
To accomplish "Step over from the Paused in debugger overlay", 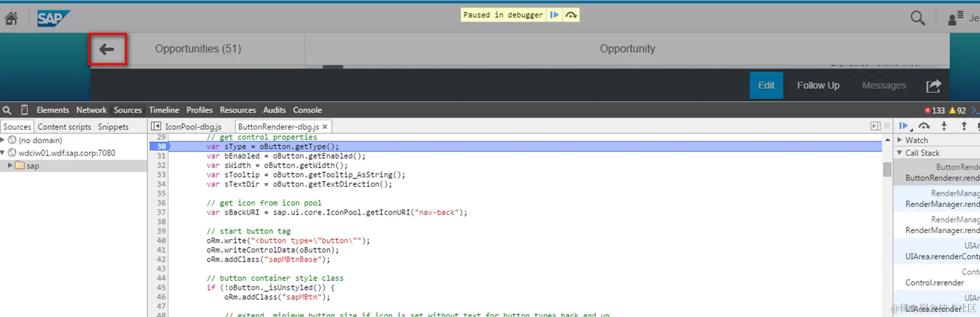I will (571, 15).
